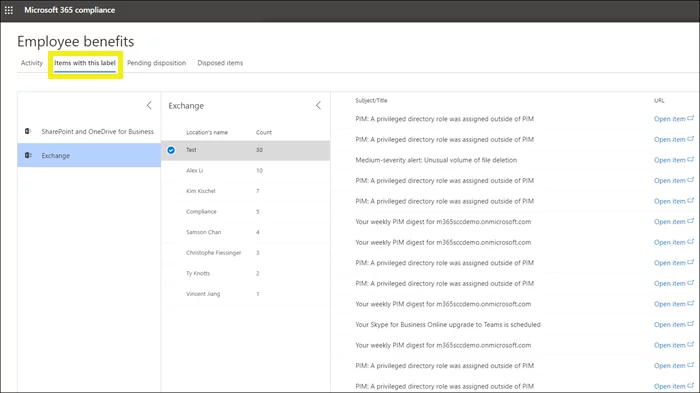Click the Test location name

click(x=191, y=150)
